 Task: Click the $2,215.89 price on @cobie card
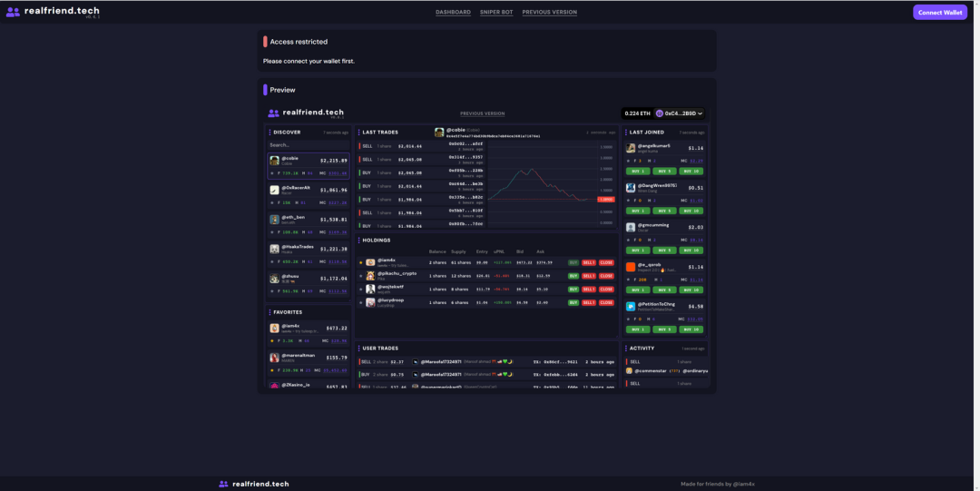(x=334, y=161)
